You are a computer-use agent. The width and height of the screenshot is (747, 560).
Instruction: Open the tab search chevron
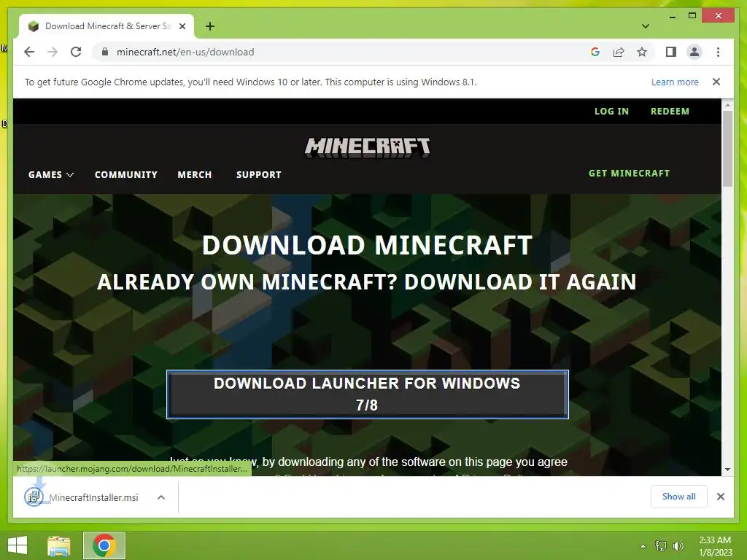click(x=645, y=26)
